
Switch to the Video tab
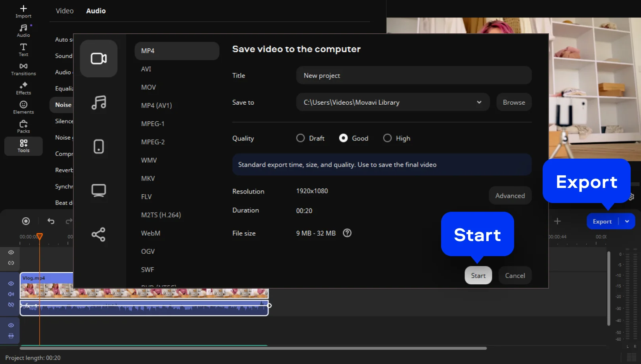[65, 11]
